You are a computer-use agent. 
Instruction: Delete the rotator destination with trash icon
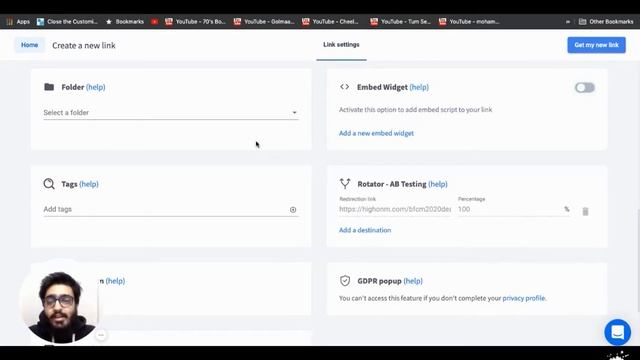coord(585,211)
